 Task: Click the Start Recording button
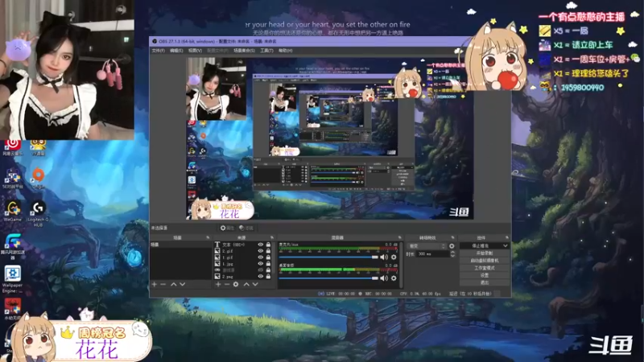pos(485,253)
